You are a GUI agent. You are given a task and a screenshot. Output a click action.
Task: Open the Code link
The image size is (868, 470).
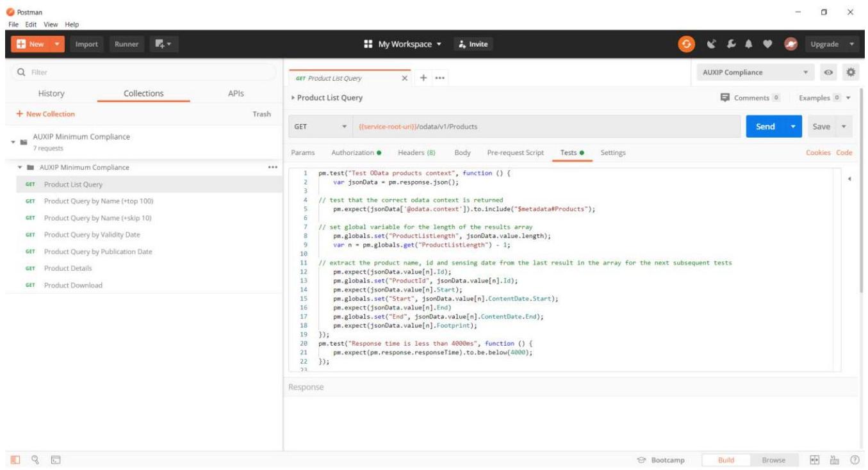844,152
